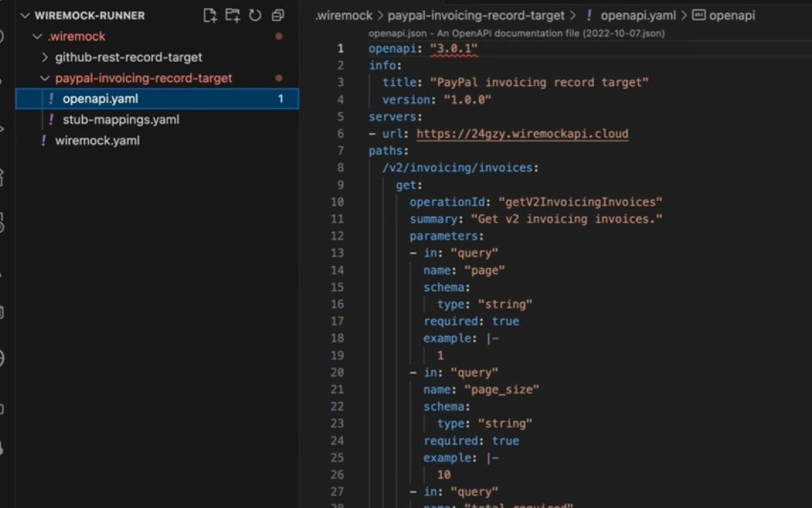Expand the github-rest-record-target folder
Screen dimensions: 812x508
pyautogui.click(x=45, y=57)
